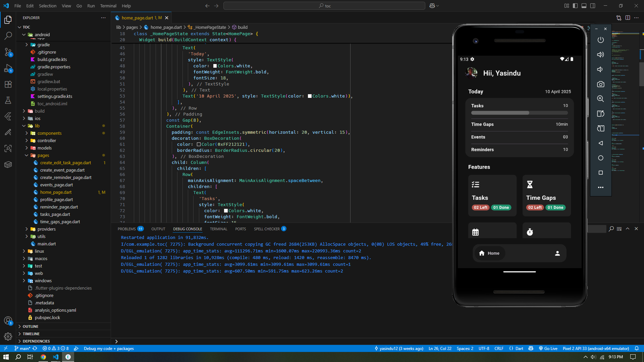
Task: Toggle Secondary Side Bar layout button
Action: (593, 6)
